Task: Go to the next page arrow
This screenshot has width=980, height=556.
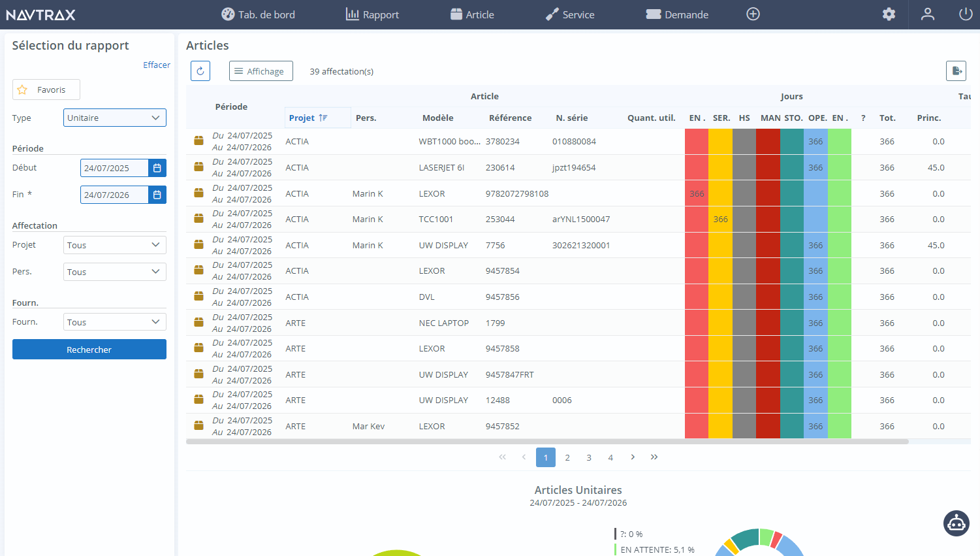Action: click(633, 457)
